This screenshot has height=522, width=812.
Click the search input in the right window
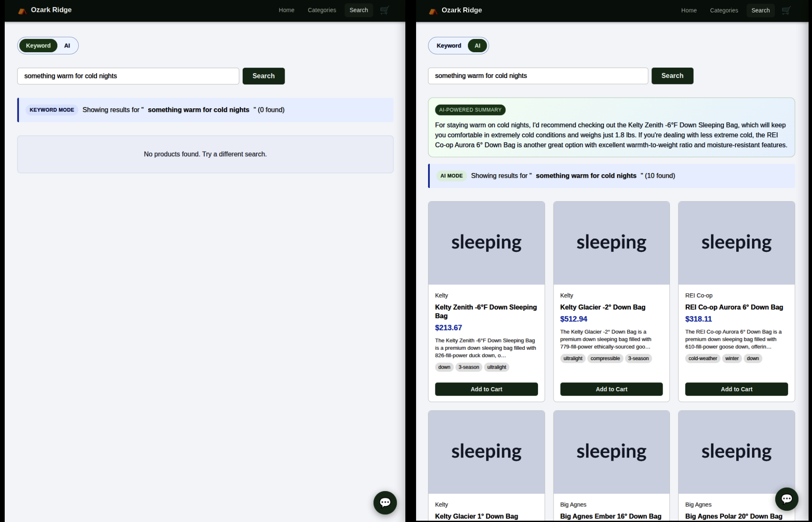point(538,76)
